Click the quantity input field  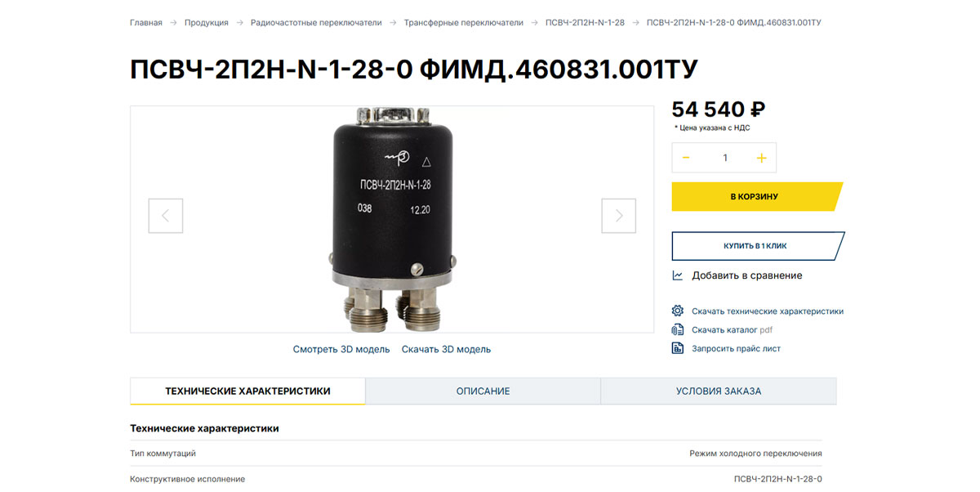(x=724, y=158)
